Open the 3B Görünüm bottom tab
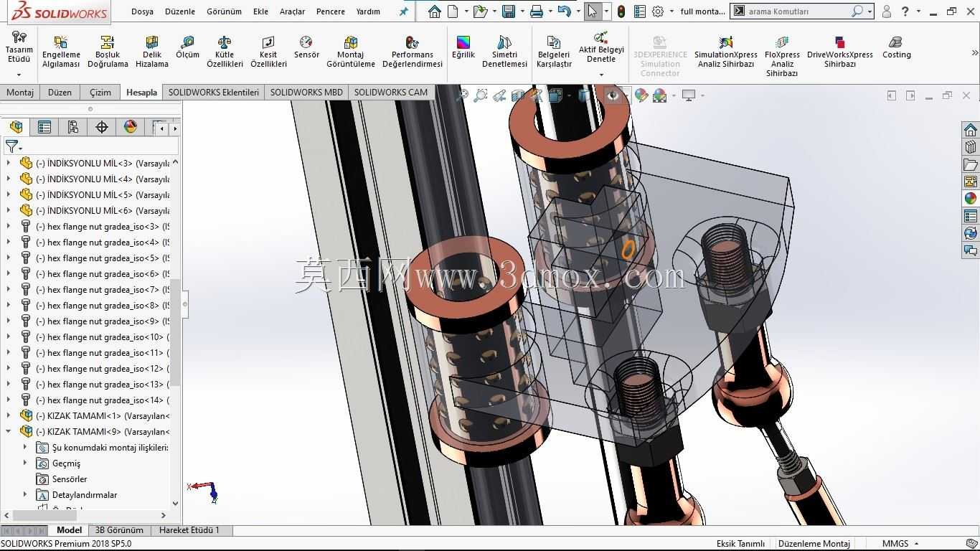Viewport: 980px width, 551px height. click(x=119, y=530)
